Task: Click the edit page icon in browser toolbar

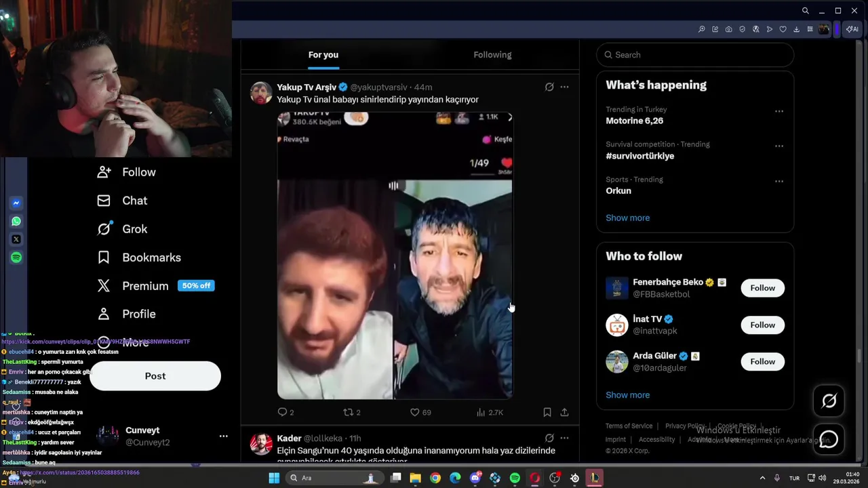Action: coord(715,29)
